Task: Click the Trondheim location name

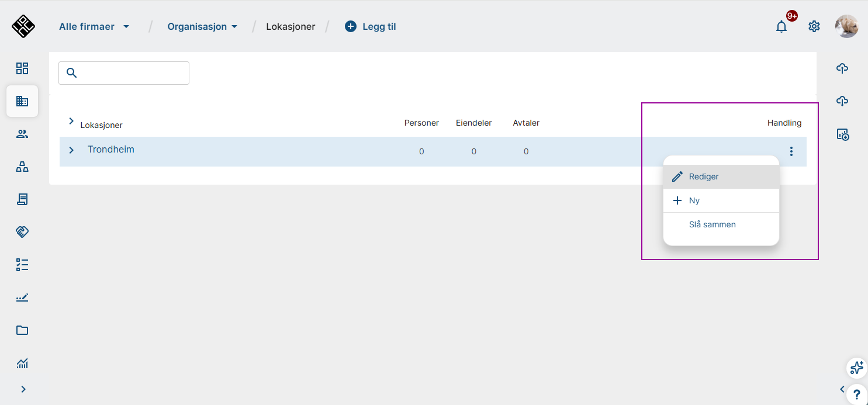Action: tap(111, 150)
